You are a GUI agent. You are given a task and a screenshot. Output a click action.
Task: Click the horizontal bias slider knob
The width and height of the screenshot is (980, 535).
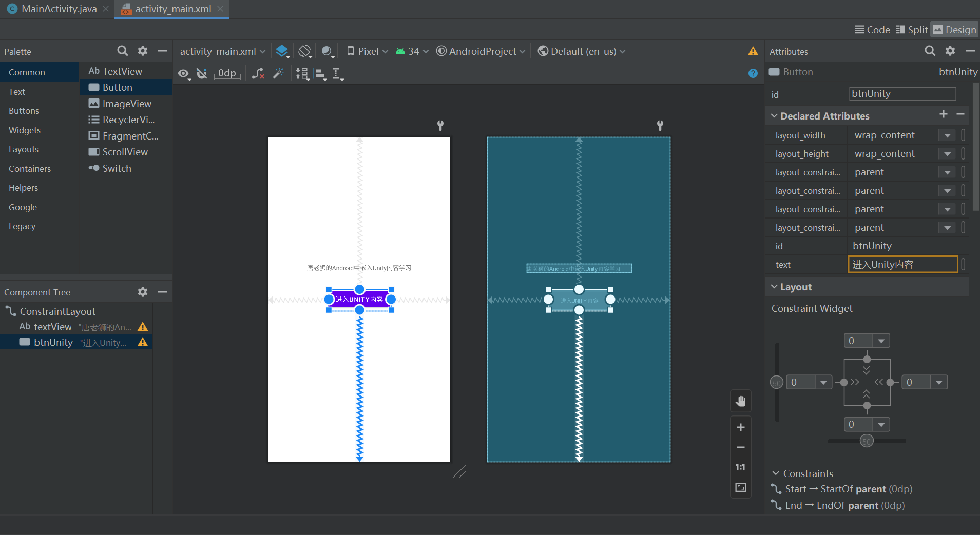pyautogui.click(x=867, y=441)
